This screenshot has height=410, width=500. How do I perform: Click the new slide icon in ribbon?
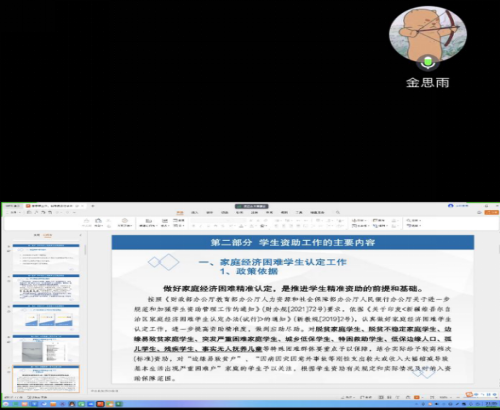pyautogui.click(x=149, y=222)
